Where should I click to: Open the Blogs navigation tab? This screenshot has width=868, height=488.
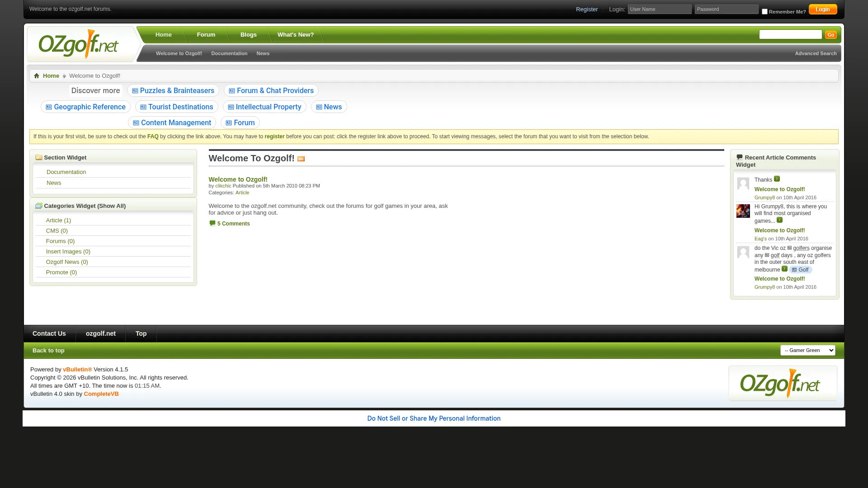248,35
